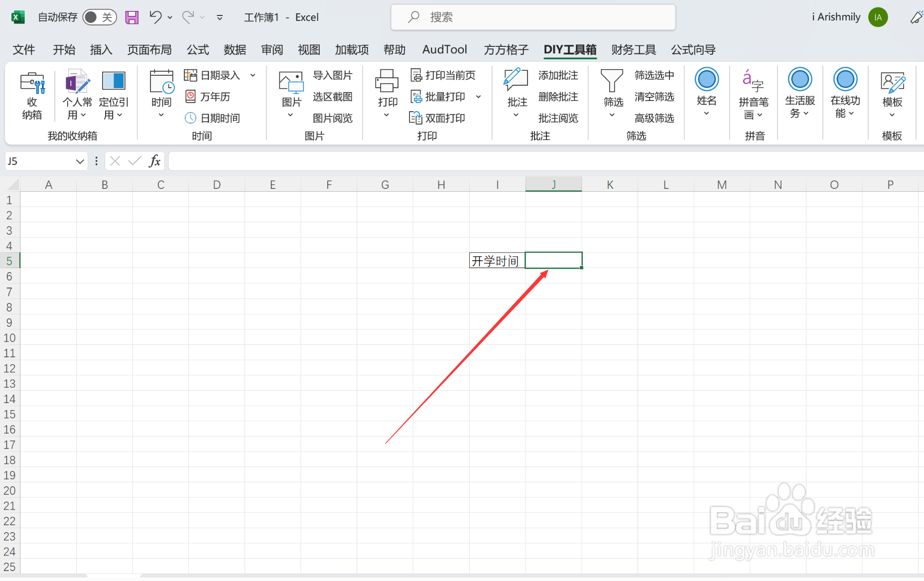Viewport: 924px width, 581px height.
Task: Click the Save icon in title bar
Action: click(132, 17)
